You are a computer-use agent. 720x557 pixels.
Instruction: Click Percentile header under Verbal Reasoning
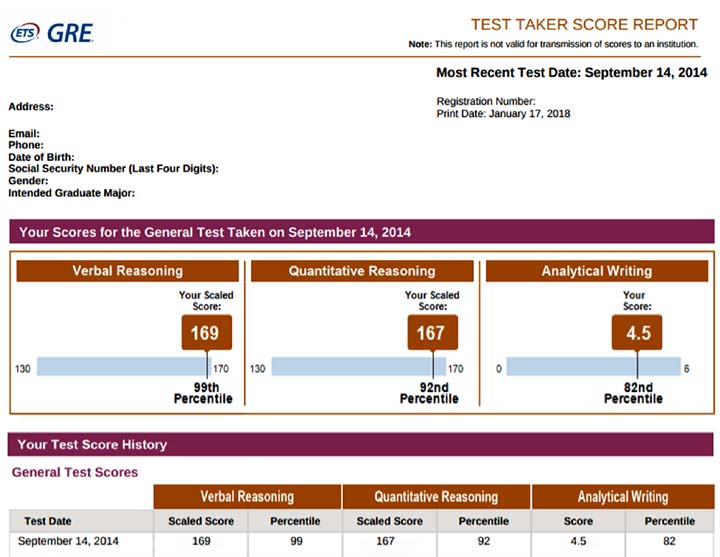(295, 521)
